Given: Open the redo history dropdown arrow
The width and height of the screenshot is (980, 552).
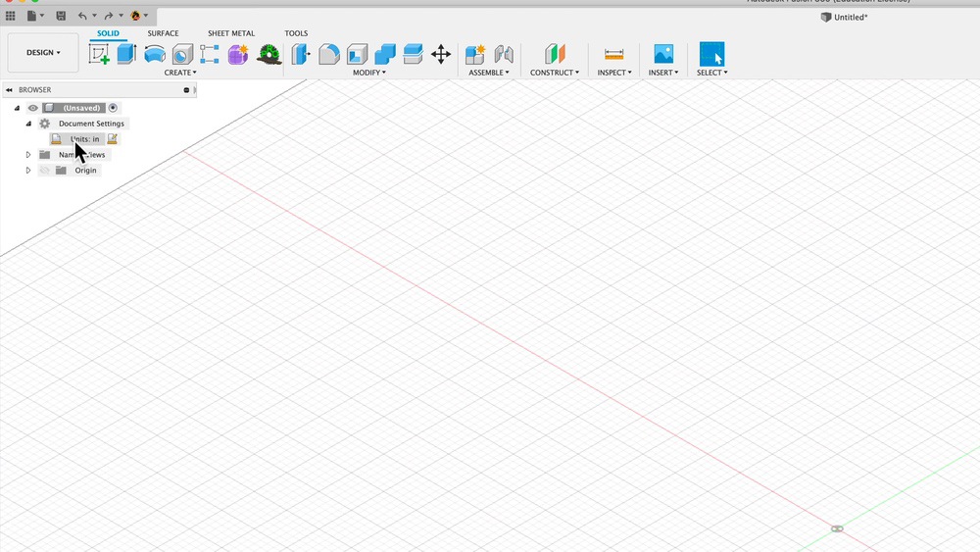Looking at the screenshot, I should [121, 16].
